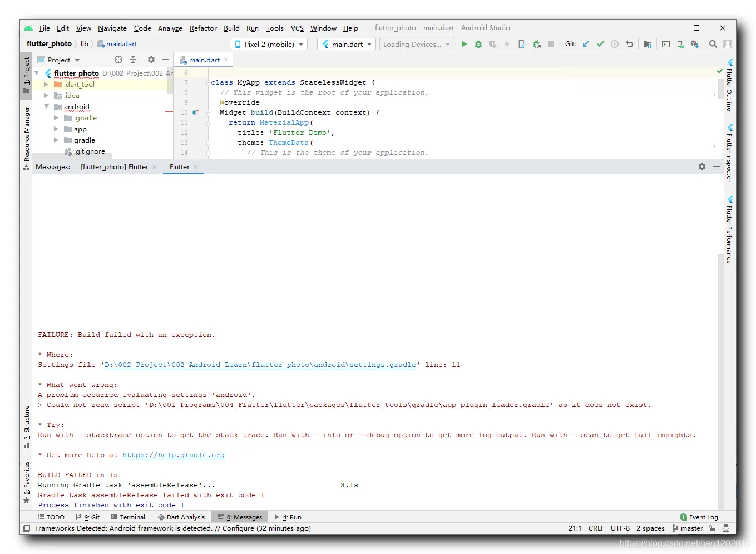Toggle the Z: Structure side panel

tap(26, 426)
